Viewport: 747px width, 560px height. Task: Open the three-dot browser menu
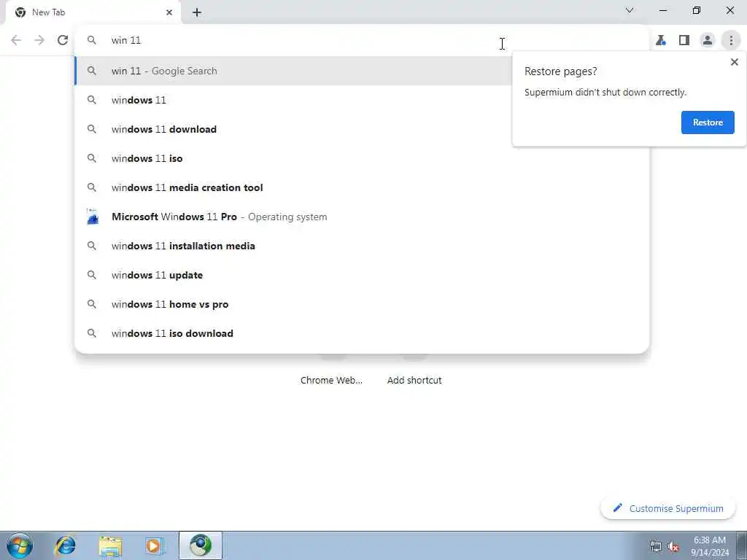coord(731,41)
